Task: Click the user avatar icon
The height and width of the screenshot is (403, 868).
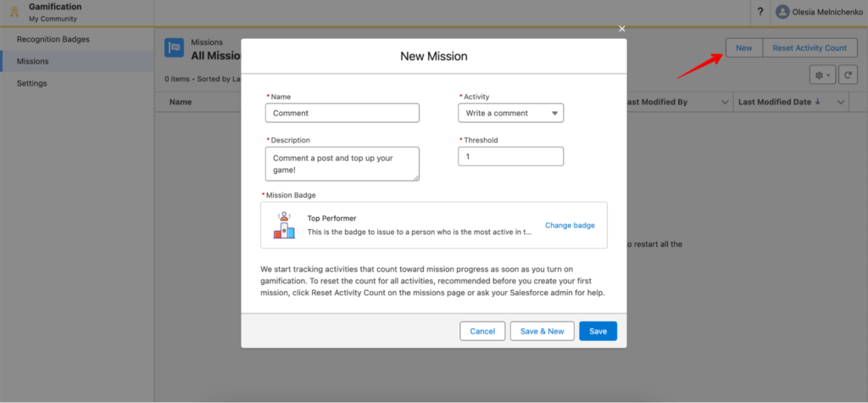Action: pyautogui.click(x=782, y=12)
